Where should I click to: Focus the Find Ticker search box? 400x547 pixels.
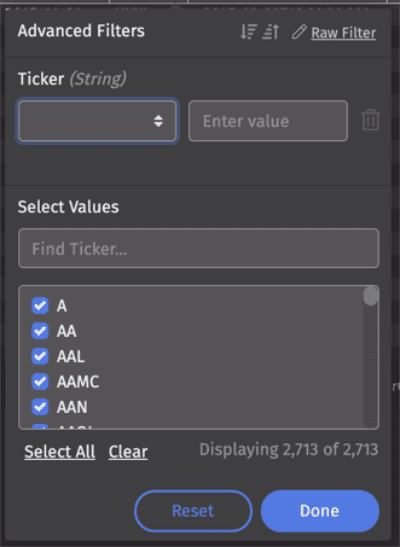point(198,248)
